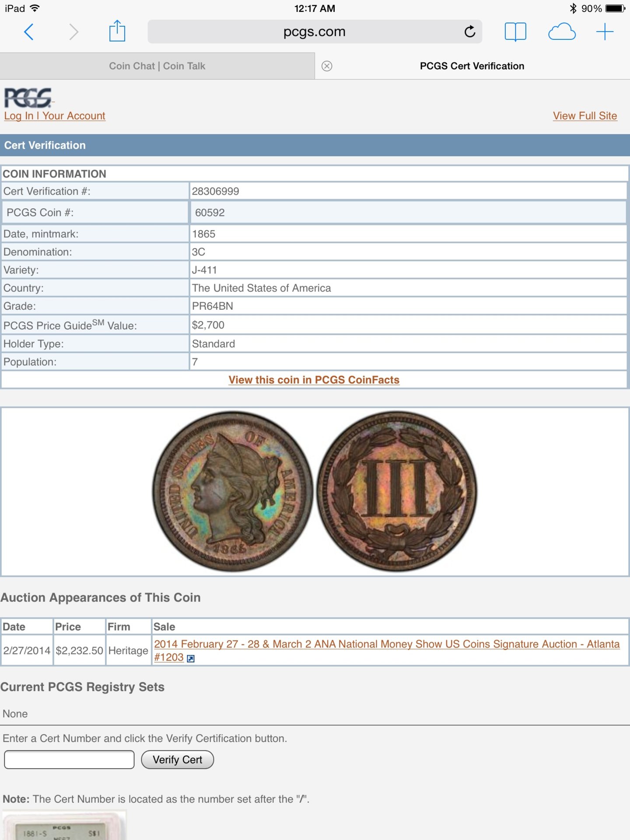Reload the pcgs.com page
The width and height of the screenshot is (630, 840).
470,31
